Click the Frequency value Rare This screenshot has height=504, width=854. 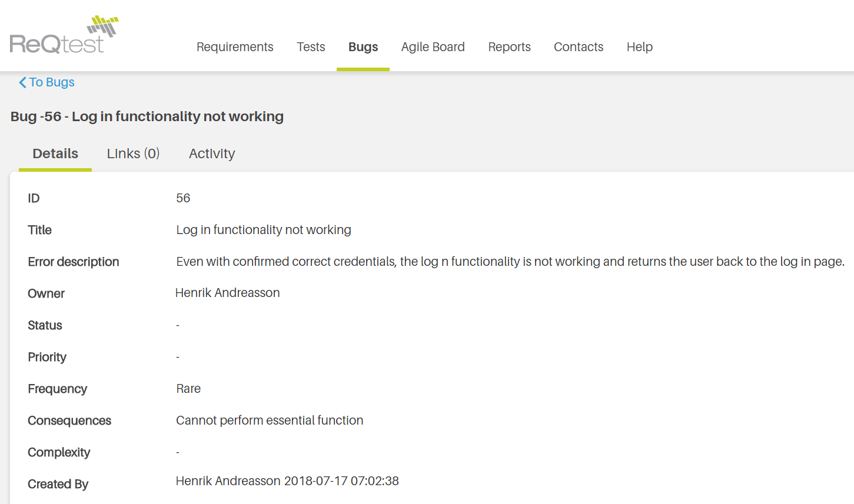point(188,389)
